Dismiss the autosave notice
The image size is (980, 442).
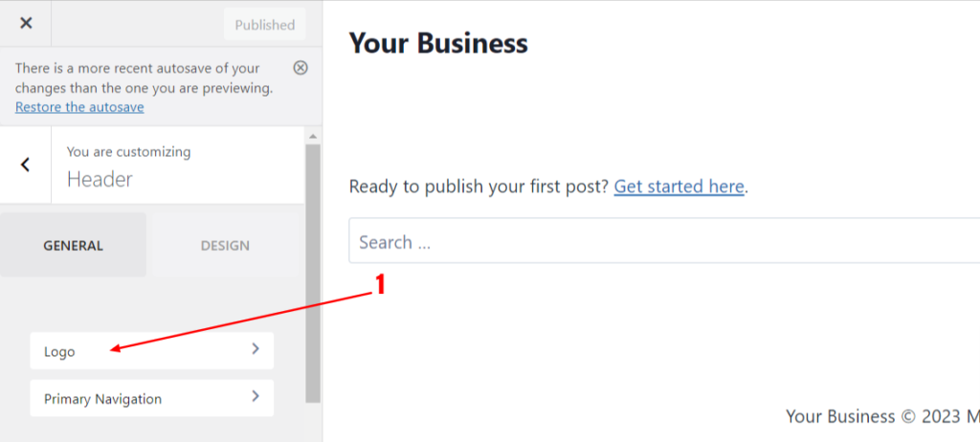pyautogui.click(x=301, y=68)
